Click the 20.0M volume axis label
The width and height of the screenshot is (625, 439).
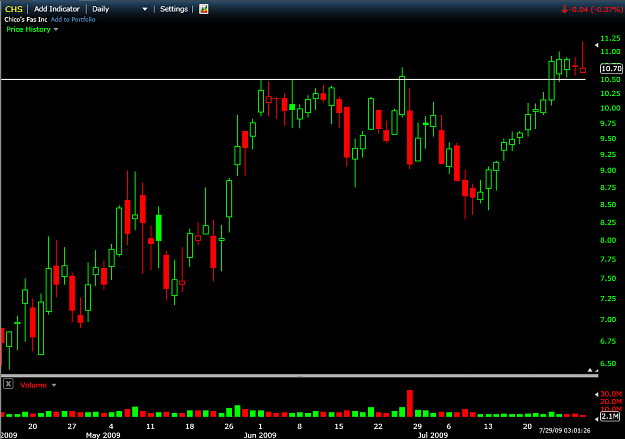(611, 402)
